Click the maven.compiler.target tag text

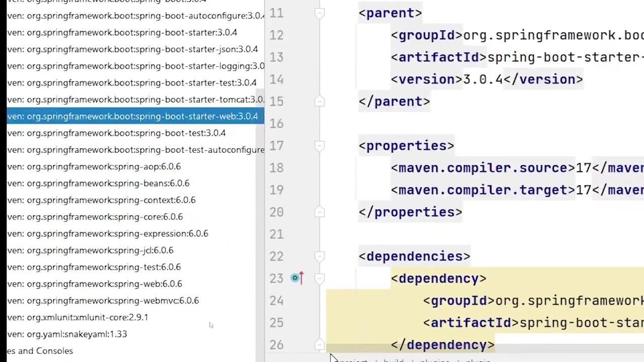tap(483, 190)
